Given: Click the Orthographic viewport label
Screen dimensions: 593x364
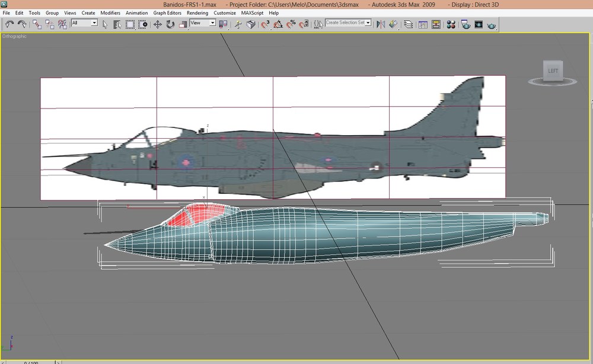Looking at the screenshot, I should (x=14, y=36).
